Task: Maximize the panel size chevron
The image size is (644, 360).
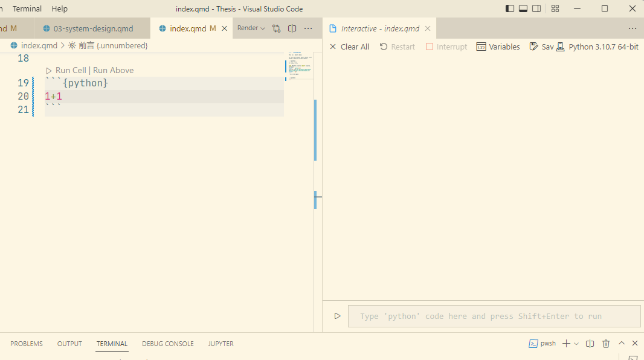Action: click(622, 343)
